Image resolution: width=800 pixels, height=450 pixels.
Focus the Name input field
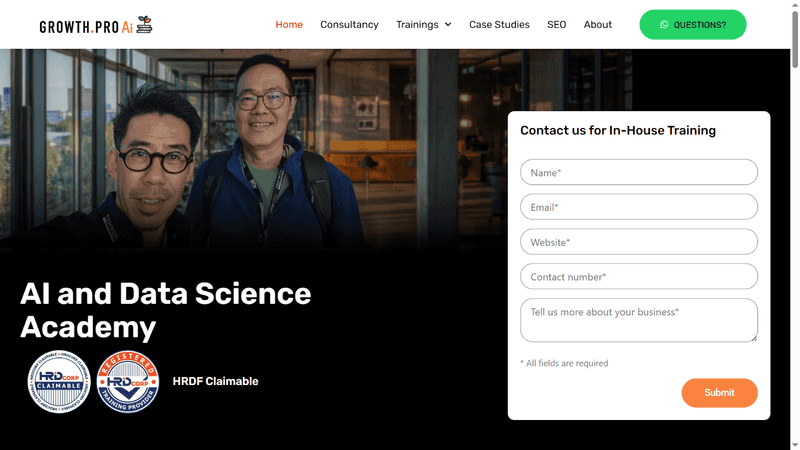point(638,173)
